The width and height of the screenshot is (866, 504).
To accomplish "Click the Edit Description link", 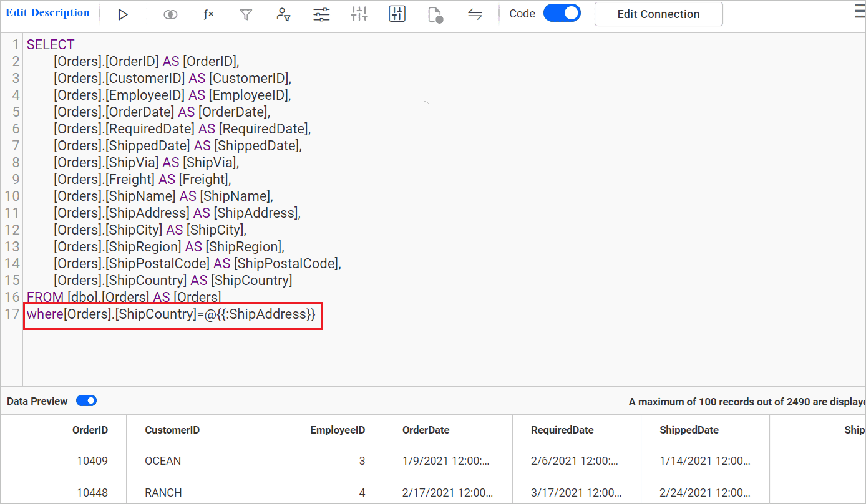I will pos(48,12).
